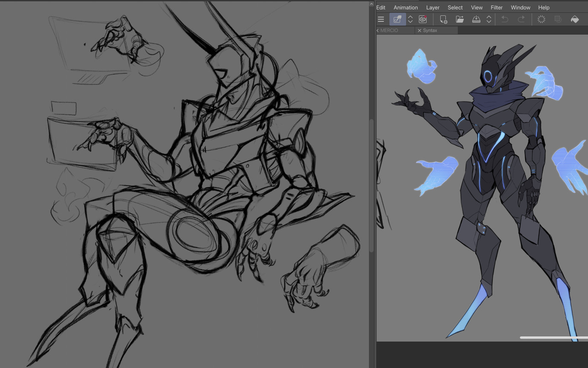Open the View menu
This screenshot has height=368, width=588.
pyautogui.click(x=477, y=8)
